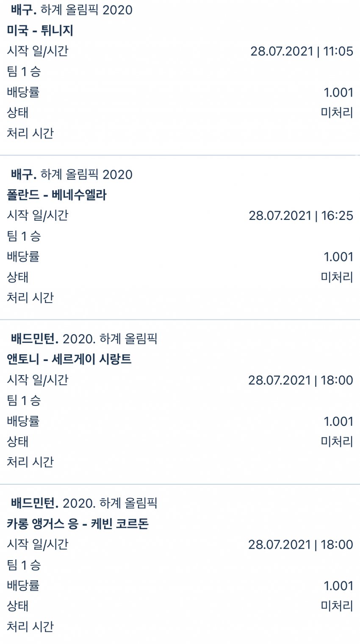Tap 팀 1 승 under 카롱 앵거스 응 match
The image size is (360, 644).
[24, 565]
